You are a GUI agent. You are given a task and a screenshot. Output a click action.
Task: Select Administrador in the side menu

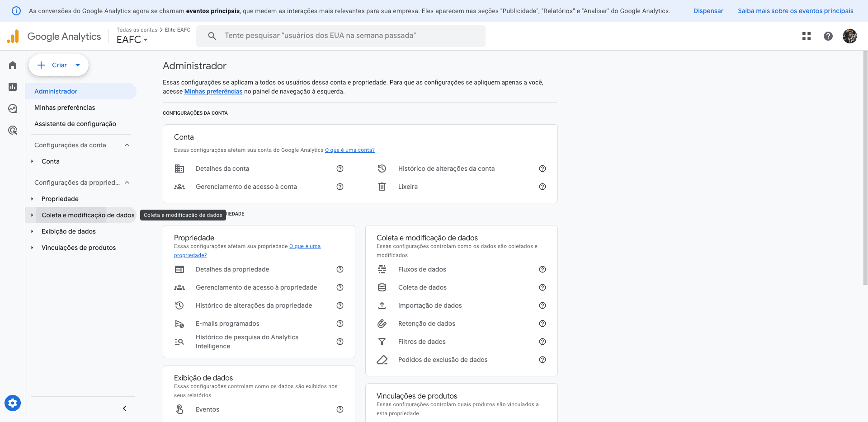(x=81, y=91)
